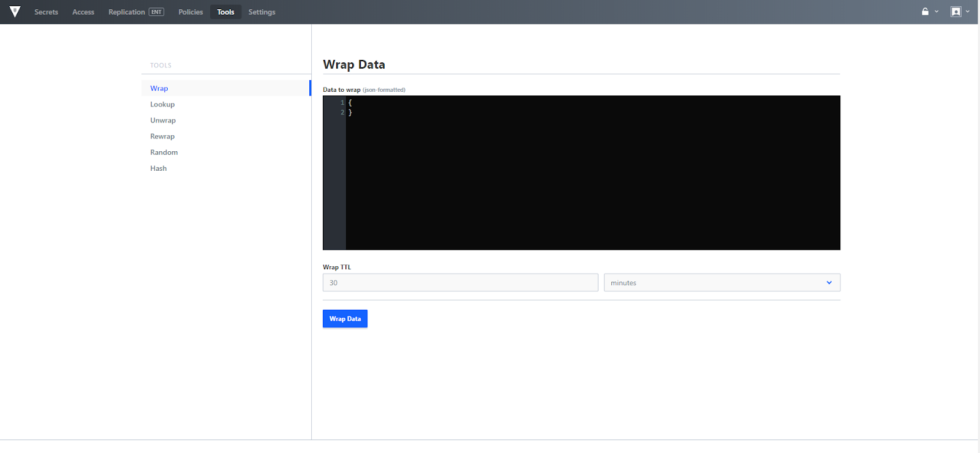Go to the Secrets menu
This screenshot has height=453, width=980.
coord(46,12)
